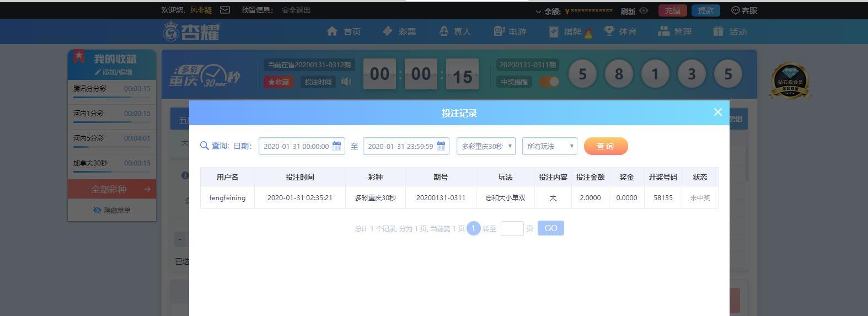Open the 电游 e-games menu
Image resolution: width=868 pixels, height=316 pixels.
click(x=510, y=31)
